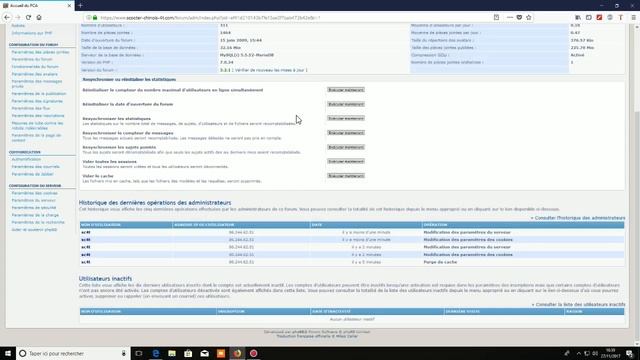Run the reset of maximum online users counter
Image resolution: width=640 pixels, height=360 pixels.
pyautogui.click(x=346, y=90)
